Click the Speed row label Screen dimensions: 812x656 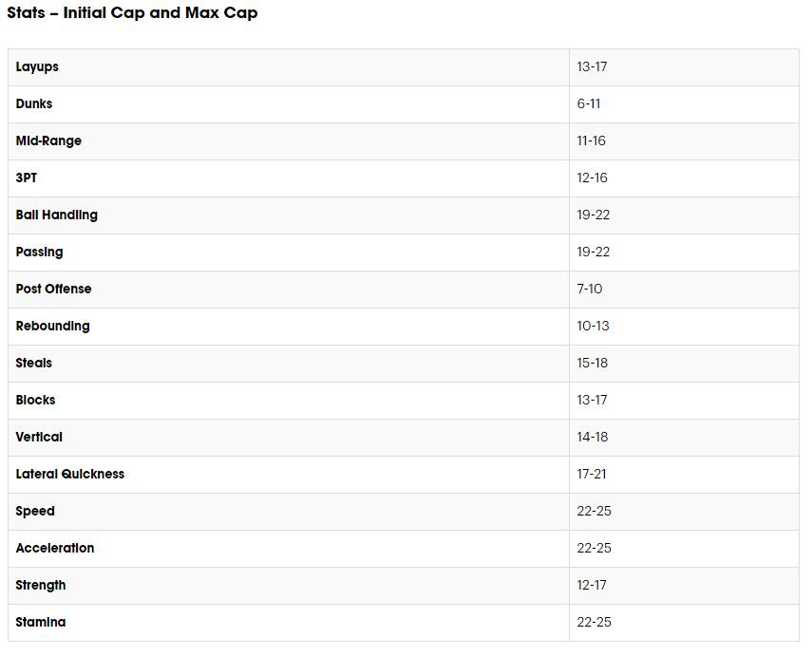[35, 512]
